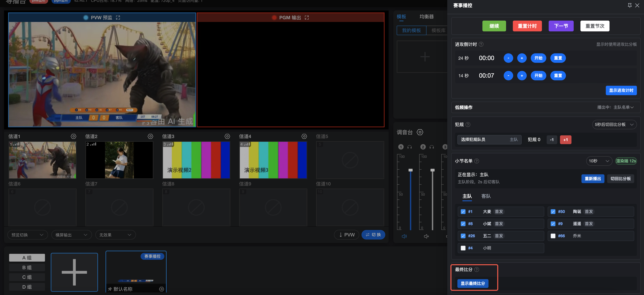This screenshot has width=644, height=295.
Task: Open settings gear on 默认名称 scene
Action: click(161, 289)
